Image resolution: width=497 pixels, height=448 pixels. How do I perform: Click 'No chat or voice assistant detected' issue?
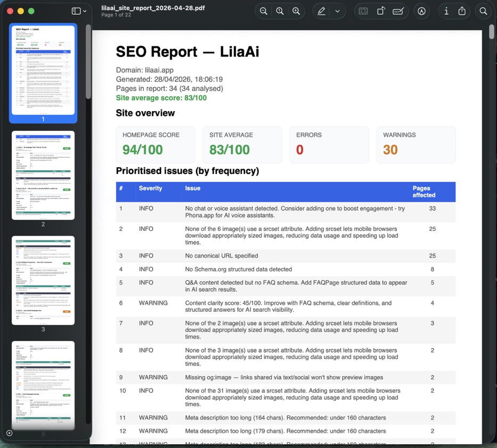(295, 212)
